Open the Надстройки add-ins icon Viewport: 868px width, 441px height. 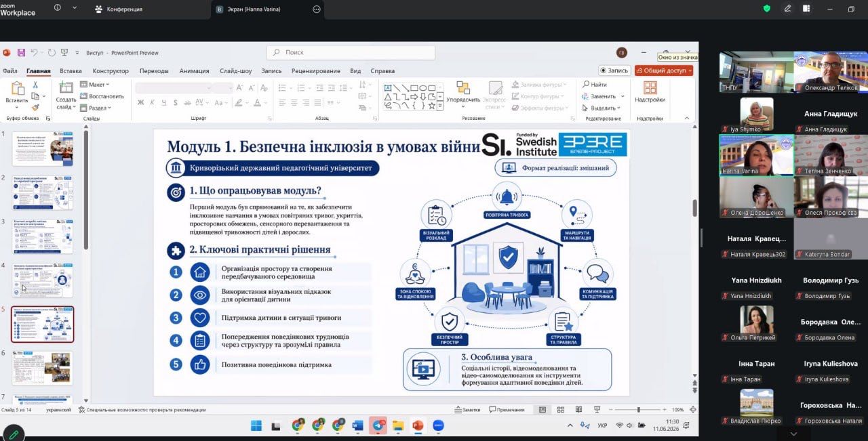coord(650,87)
